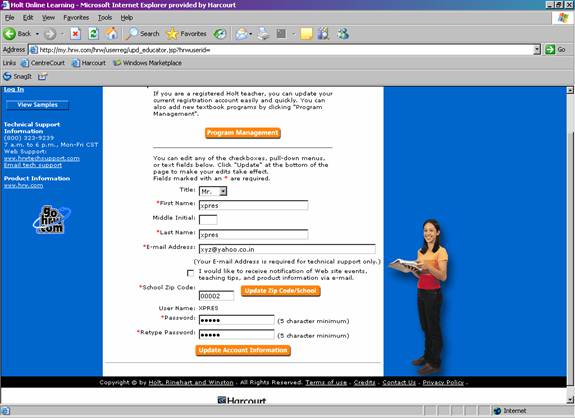Open the Help menu
575x418 pixels.
(x=127, y=18)
